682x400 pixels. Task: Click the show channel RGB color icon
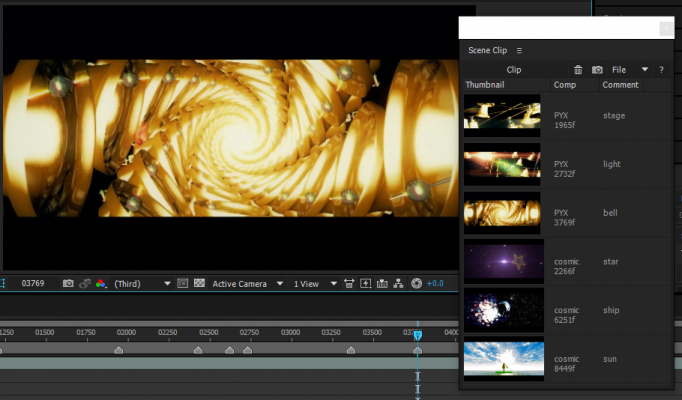coord(101,284)
